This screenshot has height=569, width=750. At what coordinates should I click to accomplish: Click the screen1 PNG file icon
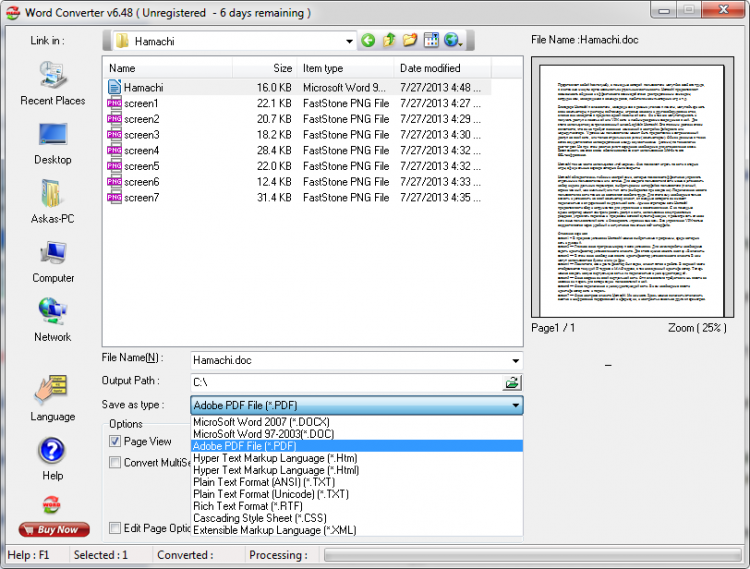tap(114, 103)
